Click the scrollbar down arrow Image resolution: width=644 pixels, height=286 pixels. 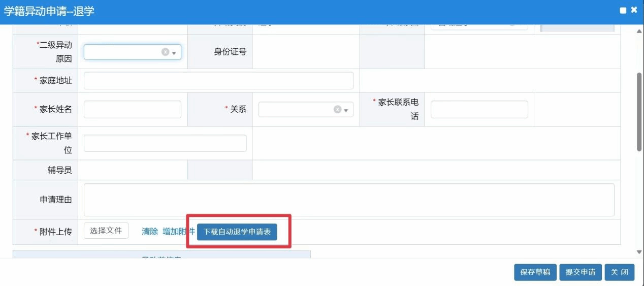point(639,252)
